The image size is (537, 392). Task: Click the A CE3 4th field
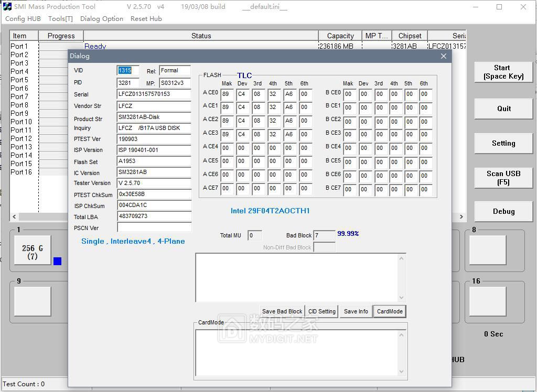[274, 135]
